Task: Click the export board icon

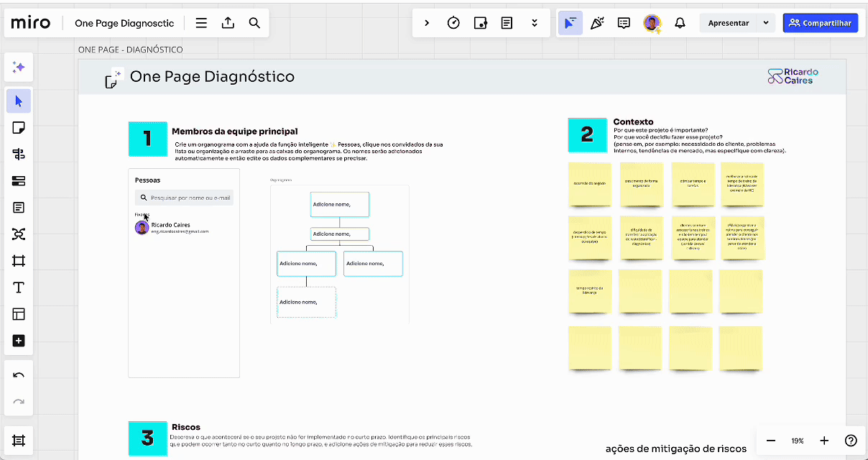Action: (x=228, y=23)
